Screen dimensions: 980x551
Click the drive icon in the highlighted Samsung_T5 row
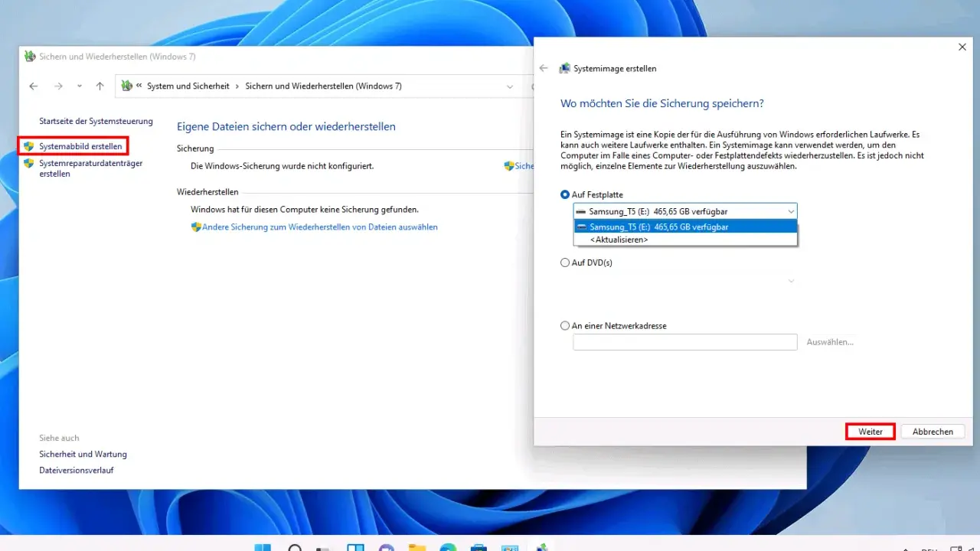[582, 227]
